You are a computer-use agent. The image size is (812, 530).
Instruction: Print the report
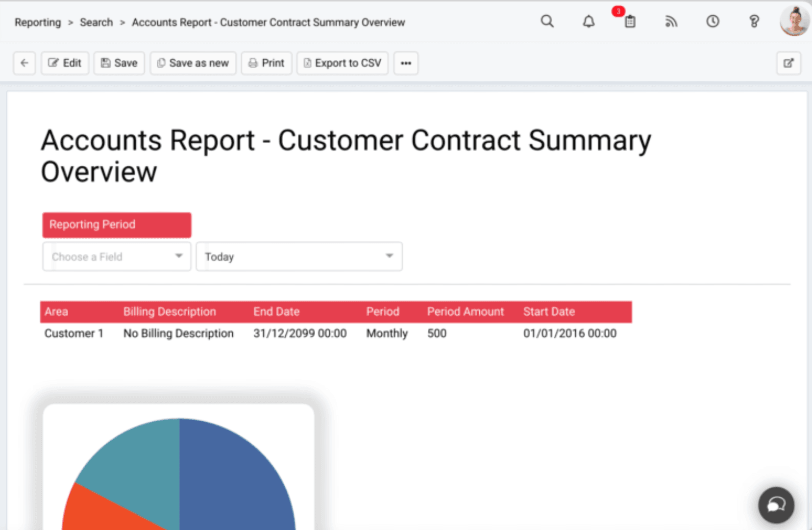(x=267, y=63)
